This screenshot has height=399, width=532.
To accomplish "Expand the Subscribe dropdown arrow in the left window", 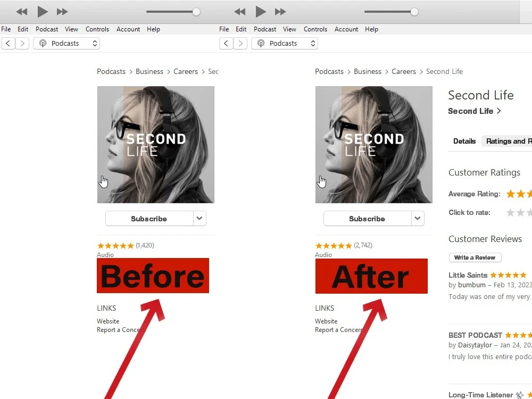I will click(199, 219).
